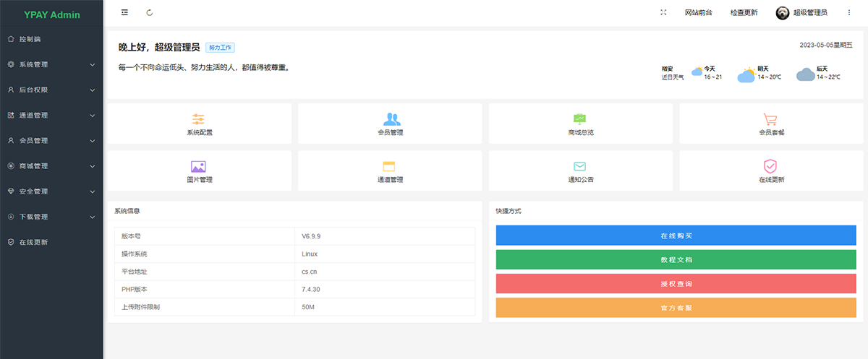Select 系统管理 label in sidebar menu
This screenshot has height=359, width=868.
click(33, 64)
